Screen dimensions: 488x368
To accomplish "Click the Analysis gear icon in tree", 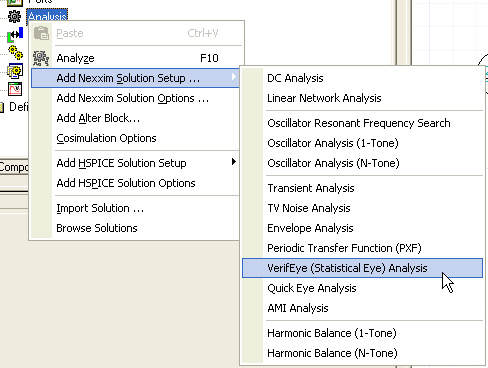I will pos(14,16).
